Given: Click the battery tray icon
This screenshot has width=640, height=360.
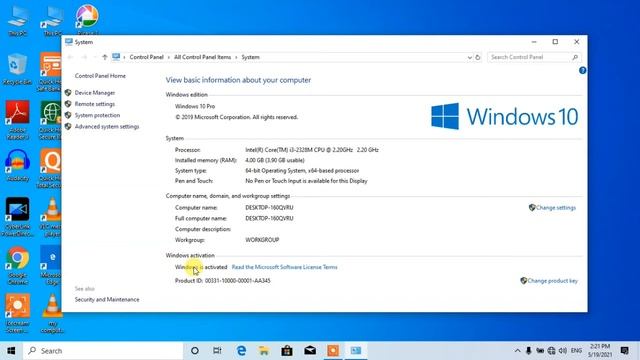Looking at the screenshot, I should pyautogui.click(x=540, y=351).
